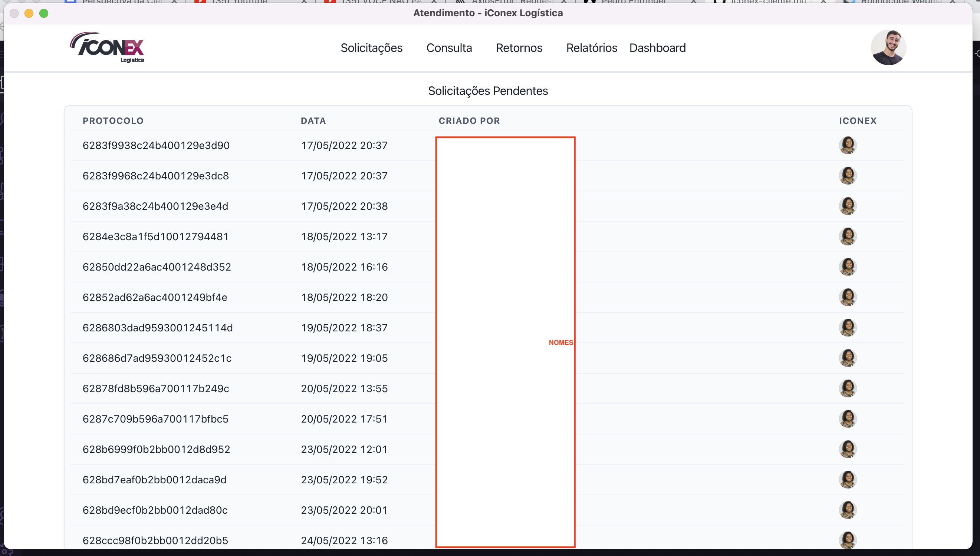Image resolution: width=980 pixels, height=556 pixels.
Task: Sort by the PROTOCOLO column header
Action: point(113,121)
